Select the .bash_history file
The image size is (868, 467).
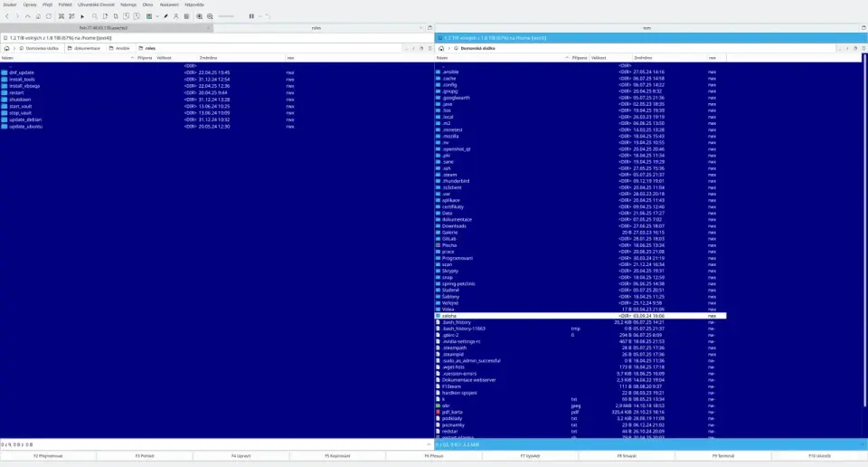(457, 322)
